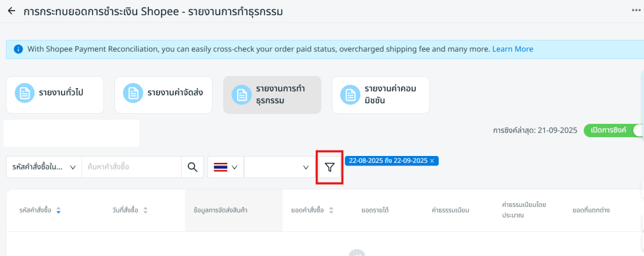Image resolution: width=644 pixels, height=256 pixels.
Task: Remove the 22-08-2025 date range filter tag
Action: [x=432, y=160]
